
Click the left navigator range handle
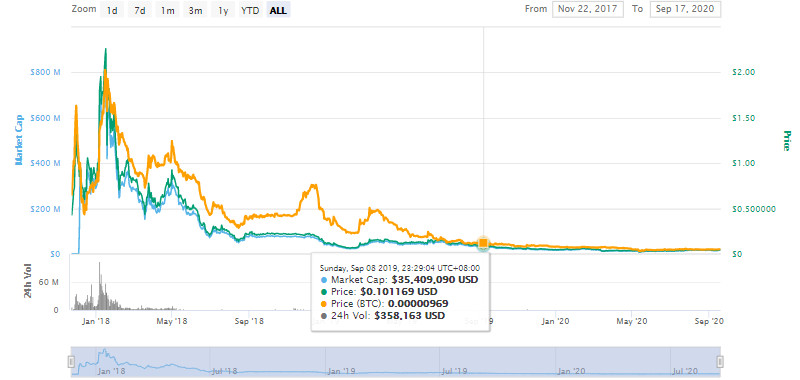[x=71, y=362]
